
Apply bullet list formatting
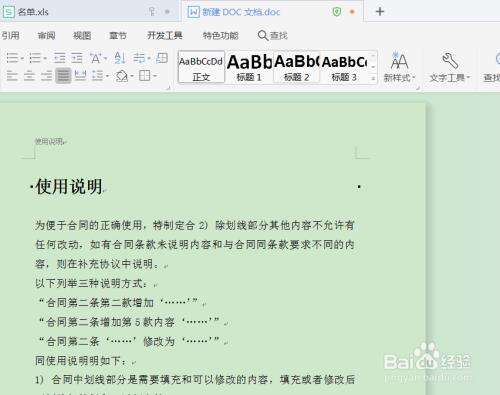12,58
